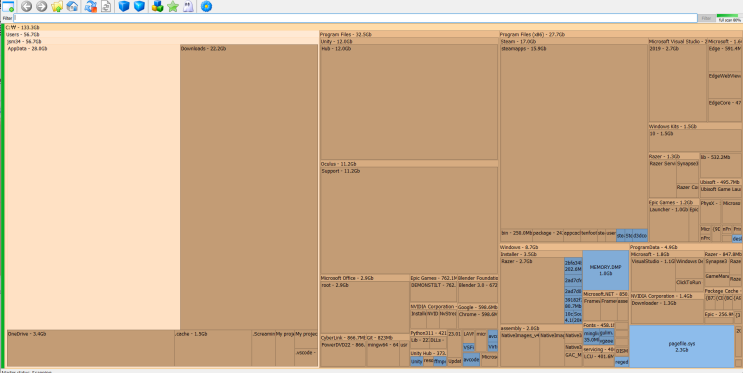Select the Edge - 591.4Mb block
The width and height of the screenshot is (743, 373).
pyautogui.click(x=725, y=58)
